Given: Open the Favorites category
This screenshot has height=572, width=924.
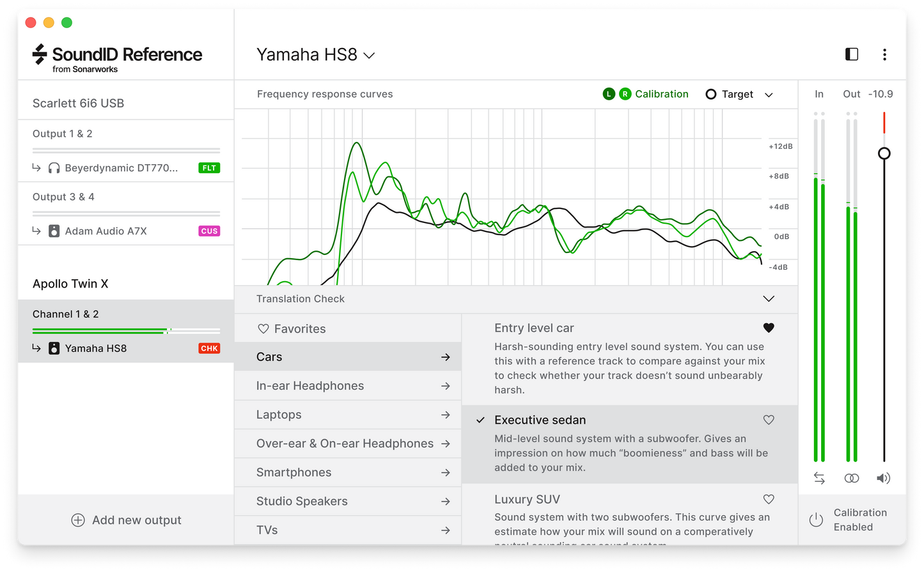Looking at the screenshot, I should (x=348, y=329).
